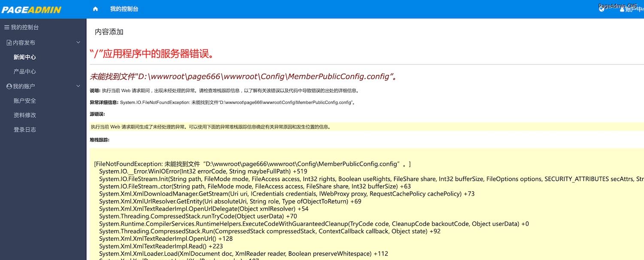This screenshot has width=644, height=260.
Task: Click the 内容添加 page heading
Action: click(x=109, y=32)
